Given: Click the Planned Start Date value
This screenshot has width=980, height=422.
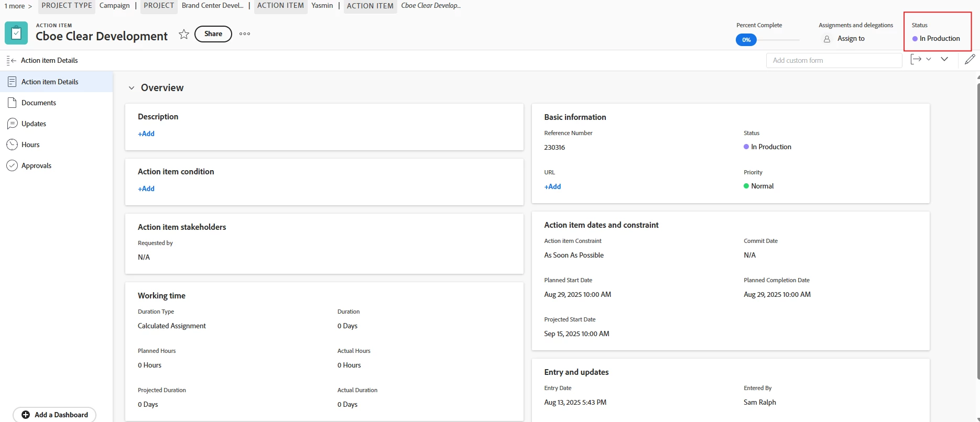Looking at the screenshot, I should [x=578, y=295].
